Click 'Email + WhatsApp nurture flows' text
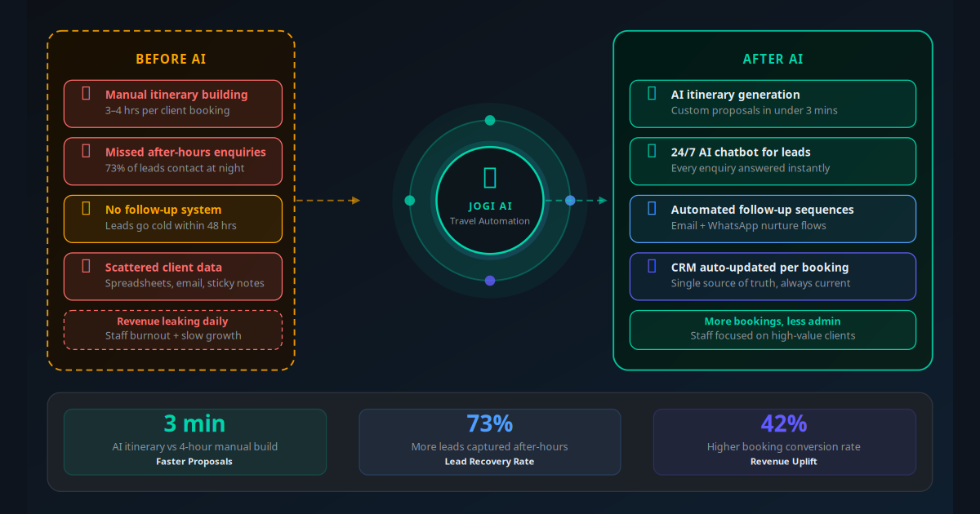Image resolution: width=980 pixels, height=514 pixels. tap(749, 226)
